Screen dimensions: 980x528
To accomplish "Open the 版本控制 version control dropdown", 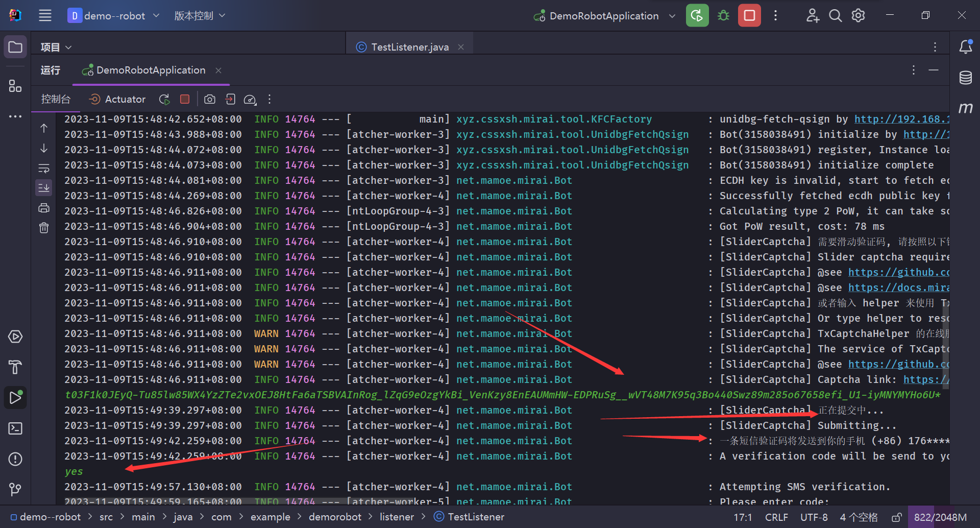I will 200,16.
